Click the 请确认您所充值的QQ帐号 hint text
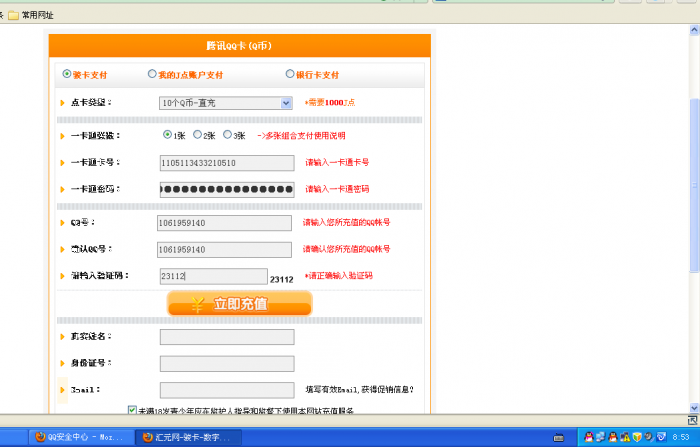 346,249
